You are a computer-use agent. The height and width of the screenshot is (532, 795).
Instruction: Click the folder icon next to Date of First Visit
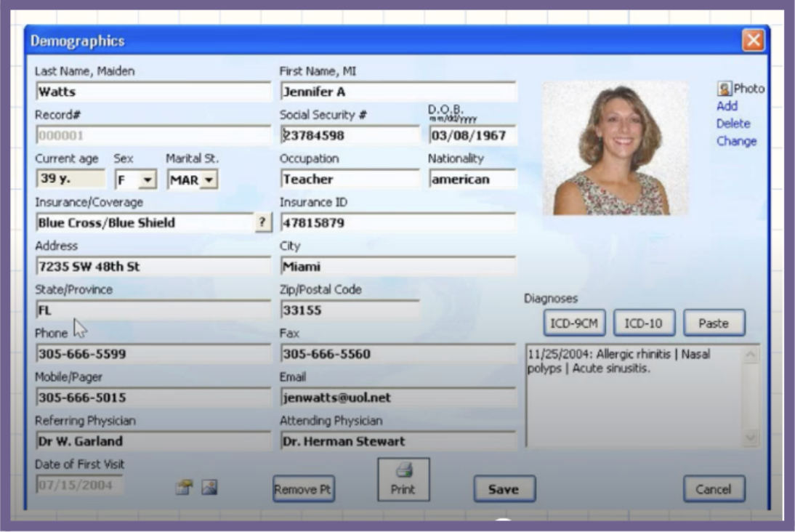click(x=184, y=489)
